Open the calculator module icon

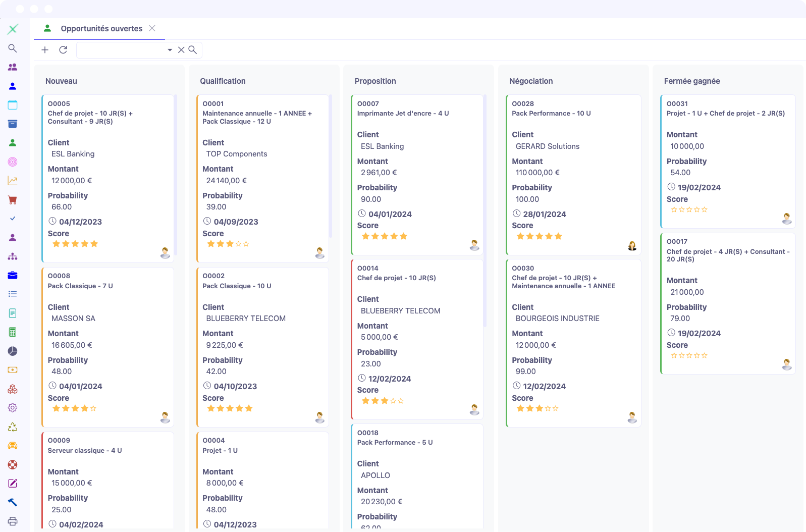(x=13, y=332)
